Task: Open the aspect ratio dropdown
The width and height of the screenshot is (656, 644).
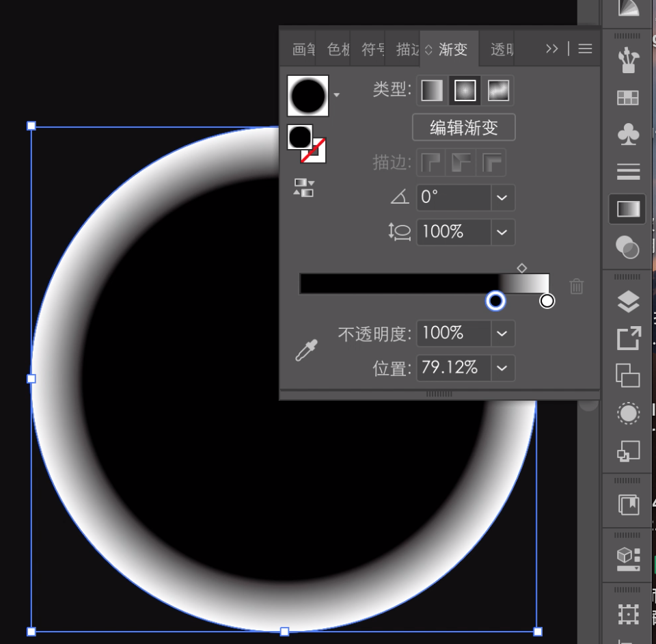Action: [502, 232]
